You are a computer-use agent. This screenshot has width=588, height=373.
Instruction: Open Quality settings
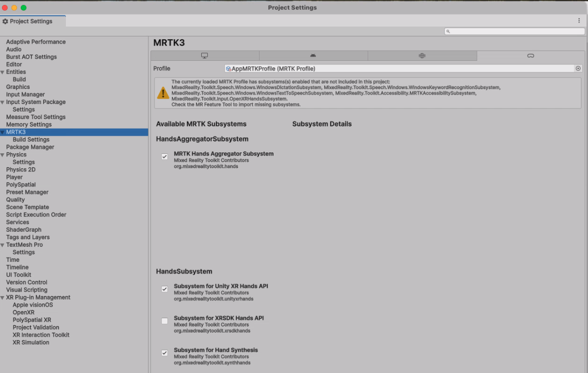point(15,200)
